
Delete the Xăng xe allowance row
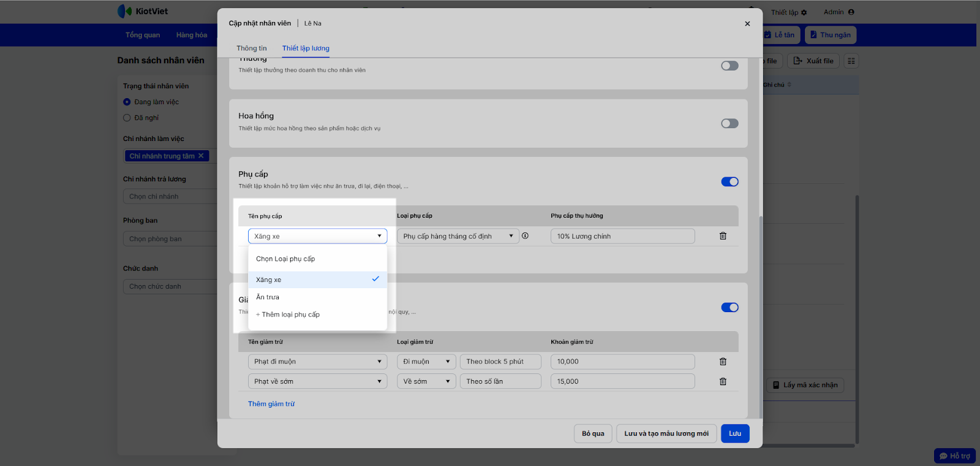coord(723,236)
